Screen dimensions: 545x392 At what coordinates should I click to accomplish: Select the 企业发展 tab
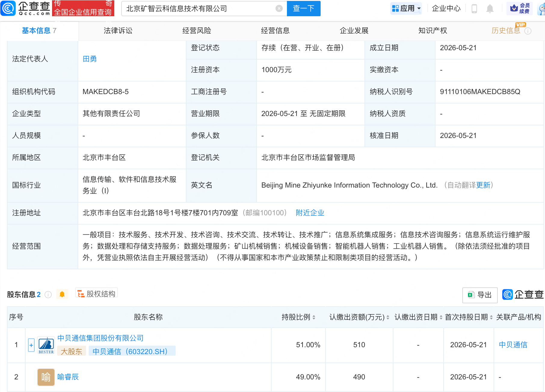[x=354, y=31]
